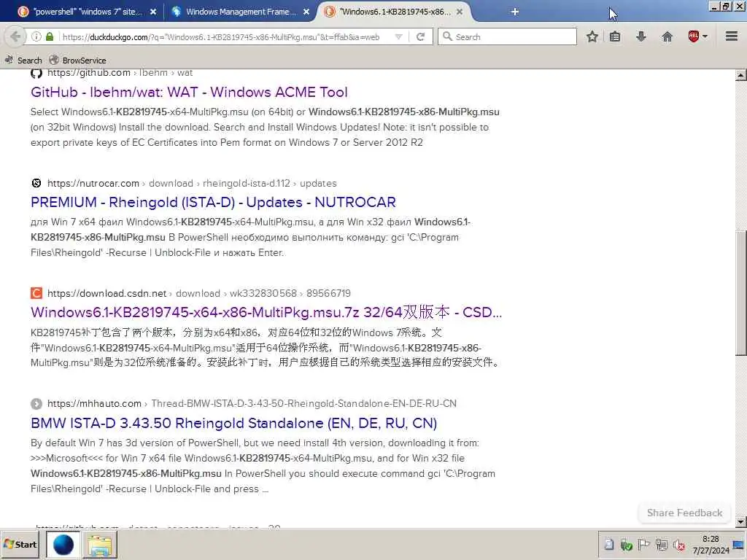Viewport: 747px width, 560px height.
Task: Click Share Feedback button
Action: click(684, 513)
